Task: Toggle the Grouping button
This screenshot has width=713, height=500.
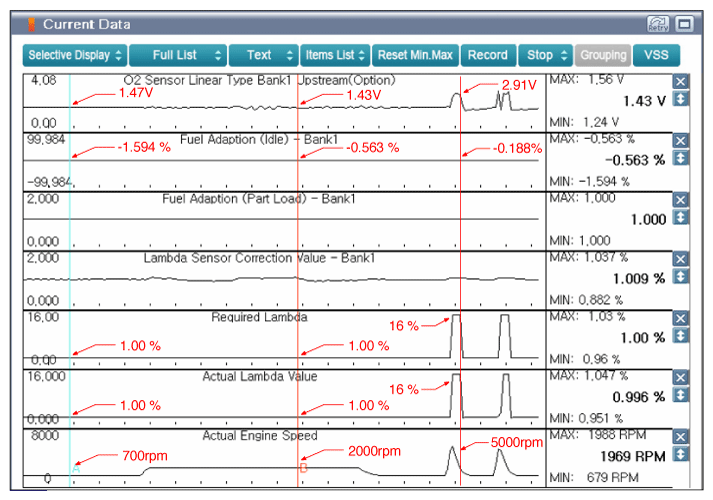Action: coord(603,55)
